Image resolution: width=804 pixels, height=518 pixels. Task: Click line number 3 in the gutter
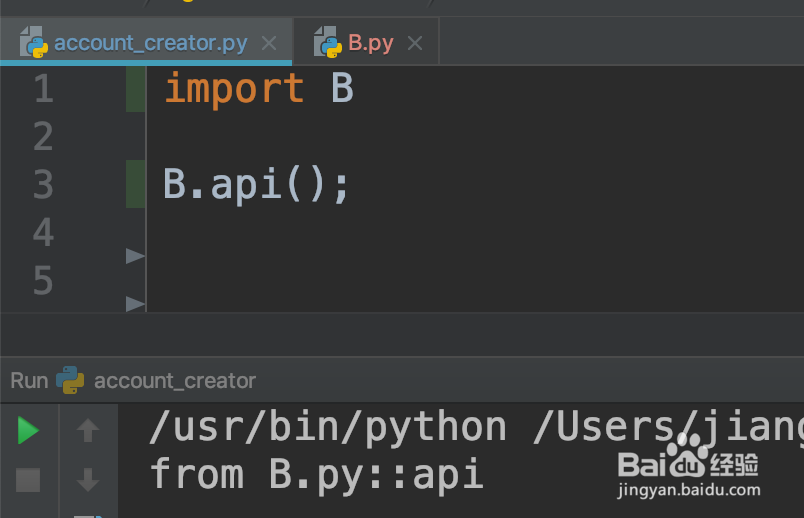pos(44,185)
